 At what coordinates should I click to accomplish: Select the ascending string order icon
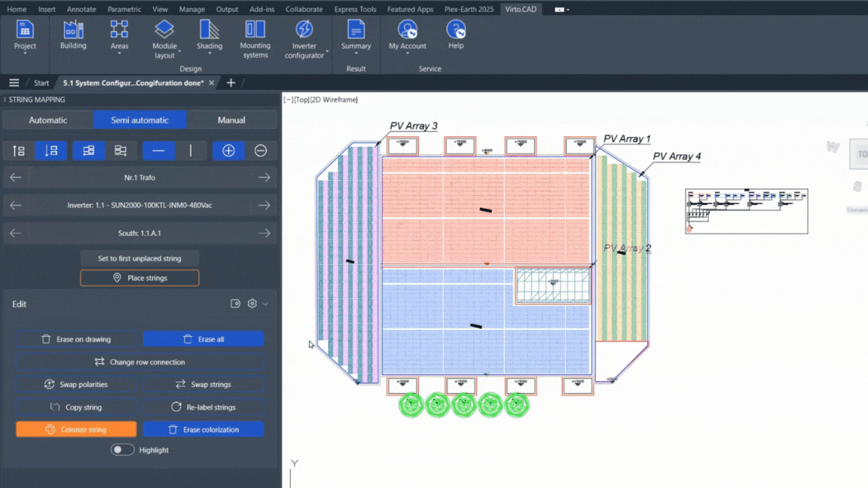(x=19, y=151)
